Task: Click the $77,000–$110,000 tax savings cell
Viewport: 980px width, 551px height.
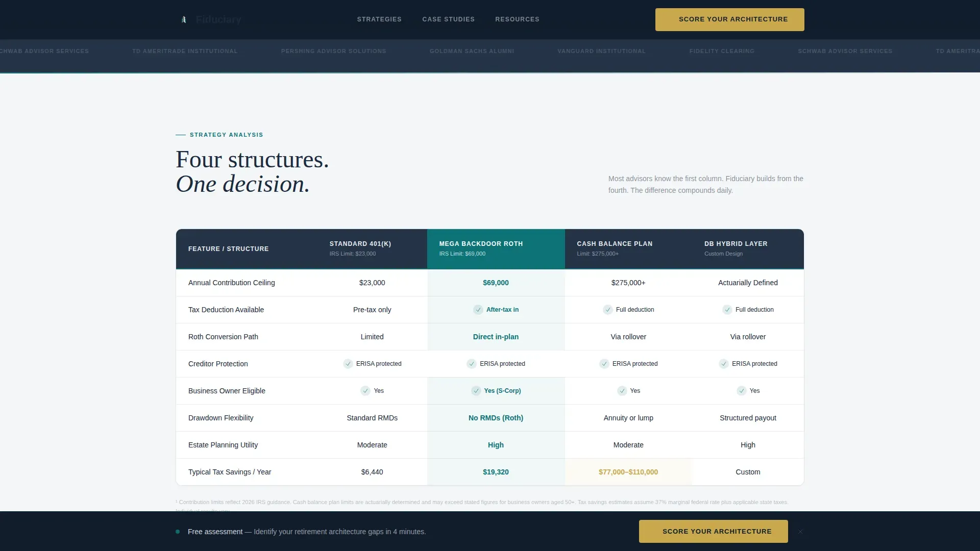Action: [628, 472]
